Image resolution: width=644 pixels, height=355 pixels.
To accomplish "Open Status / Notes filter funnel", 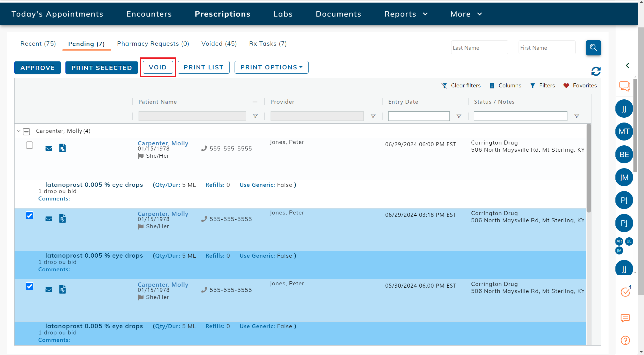I will 577,116.
